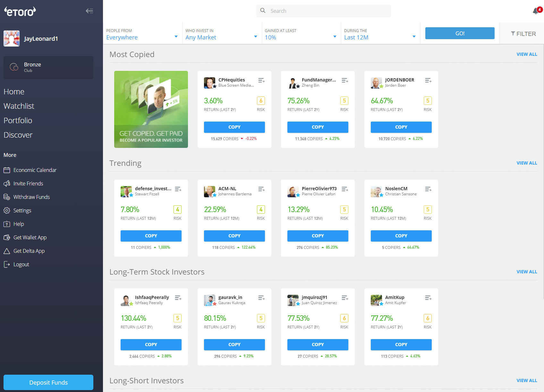The image size is (544, 392).
Task: Copy trader jmquirozj91
Action: [x=318, y=345]
